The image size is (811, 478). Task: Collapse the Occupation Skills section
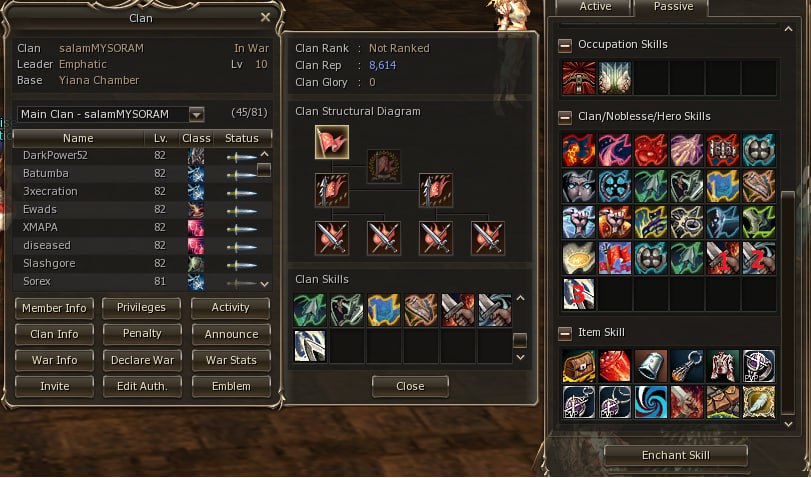(x=565, y=46)
